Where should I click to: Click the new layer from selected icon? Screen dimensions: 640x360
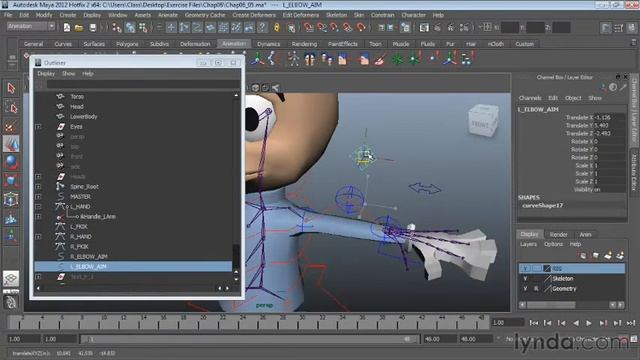coord(620,256)
